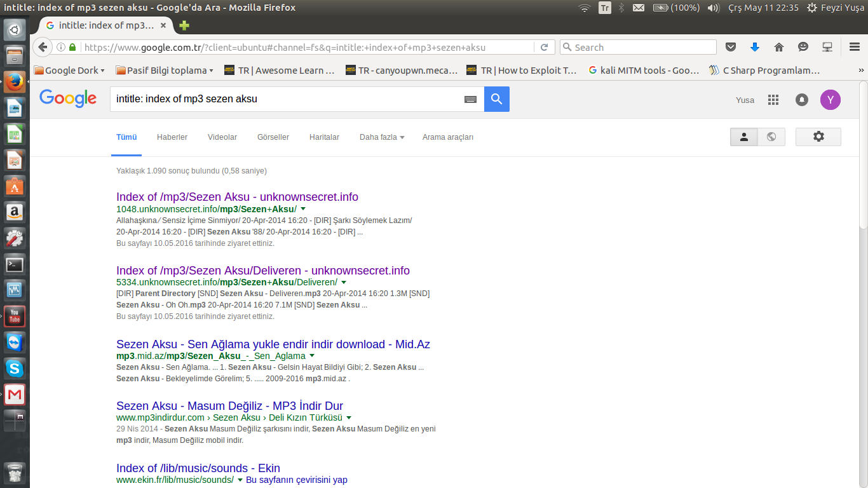Reload the current page
The image size is (868, 488).
(544, 47)
